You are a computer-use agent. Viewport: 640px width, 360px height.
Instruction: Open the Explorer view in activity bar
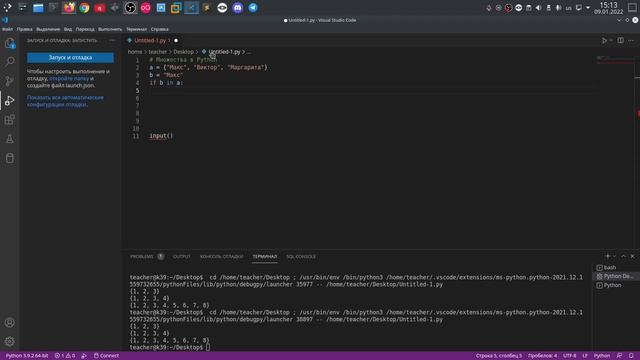click(9, 43)
